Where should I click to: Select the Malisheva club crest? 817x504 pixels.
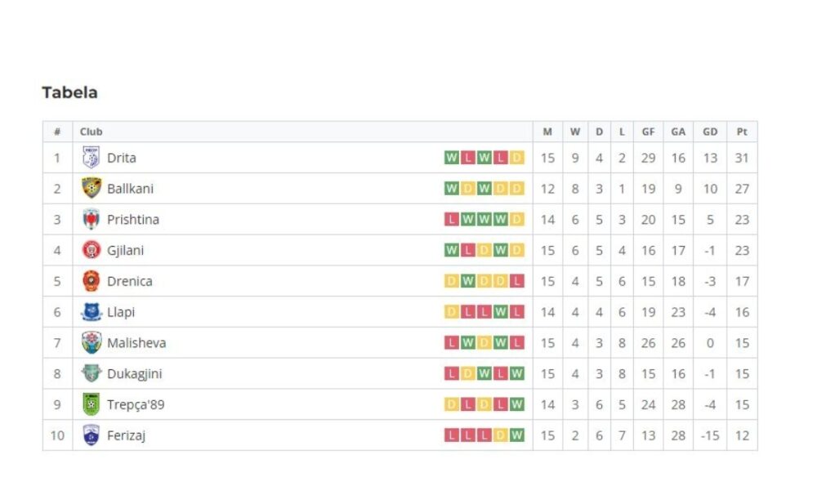(x=92, y=342)
